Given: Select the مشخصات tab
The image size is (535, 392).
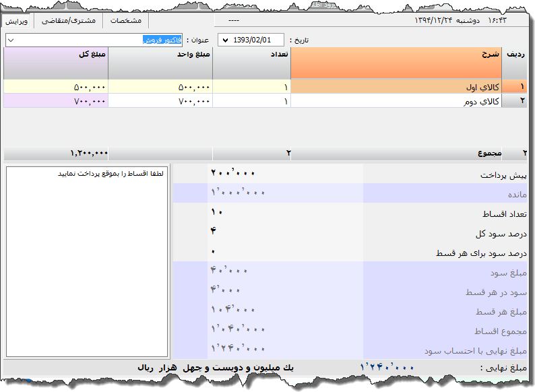Looking at the screenshot, I should (x=125, y=21).
